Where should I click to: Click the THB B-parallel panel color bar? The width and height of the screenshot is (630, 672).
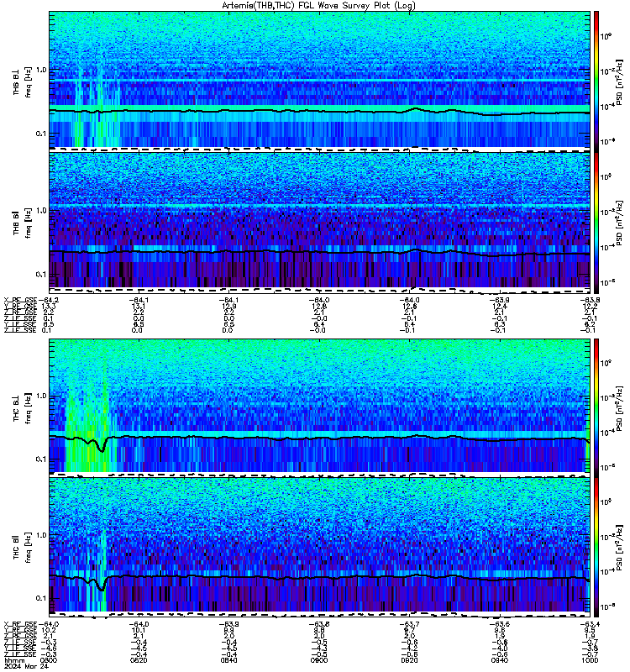tap(596, 223)
